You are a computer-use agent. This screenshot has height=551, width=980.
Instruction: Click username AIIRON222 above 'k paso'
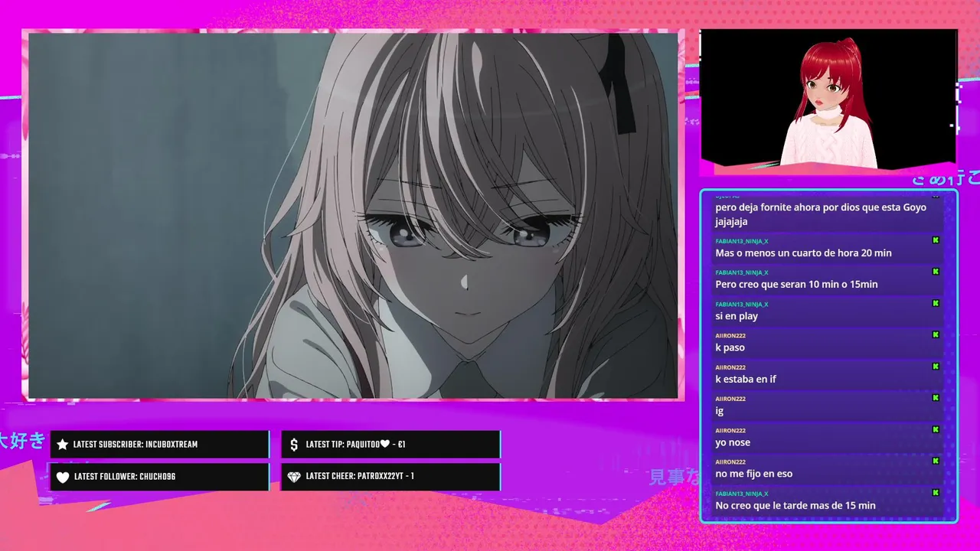click(730, 335)
